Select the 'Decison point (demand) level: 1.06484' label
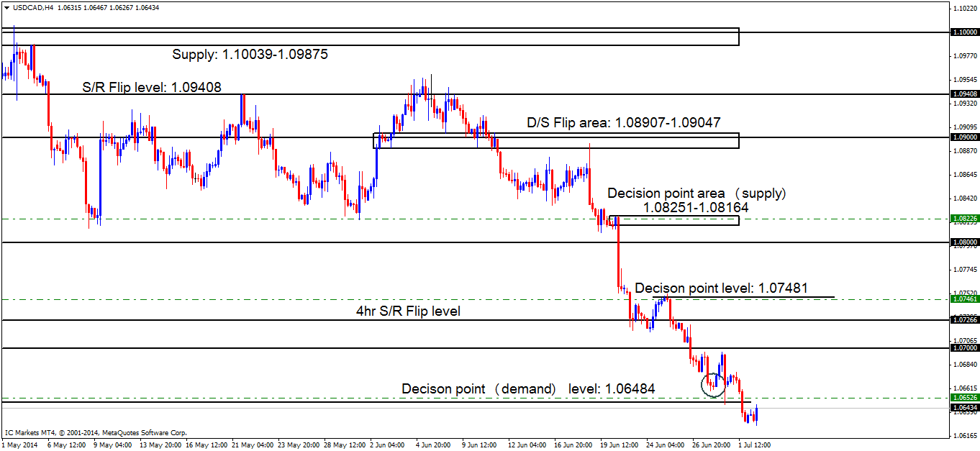The height and width of the screenshot is (451, 980). click(528, 388)
